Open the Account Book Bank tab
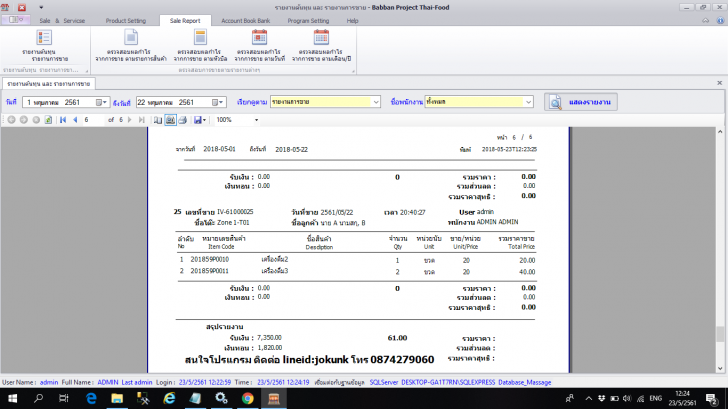728x409 pixels. click(x=247, y=20)
